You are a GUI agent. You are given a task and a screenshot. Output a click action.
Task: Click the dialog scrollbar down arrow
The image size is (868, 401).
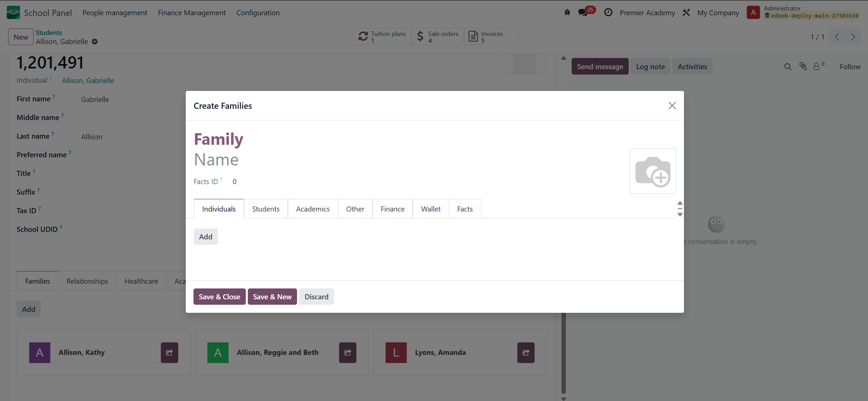[x=680, y=214]
